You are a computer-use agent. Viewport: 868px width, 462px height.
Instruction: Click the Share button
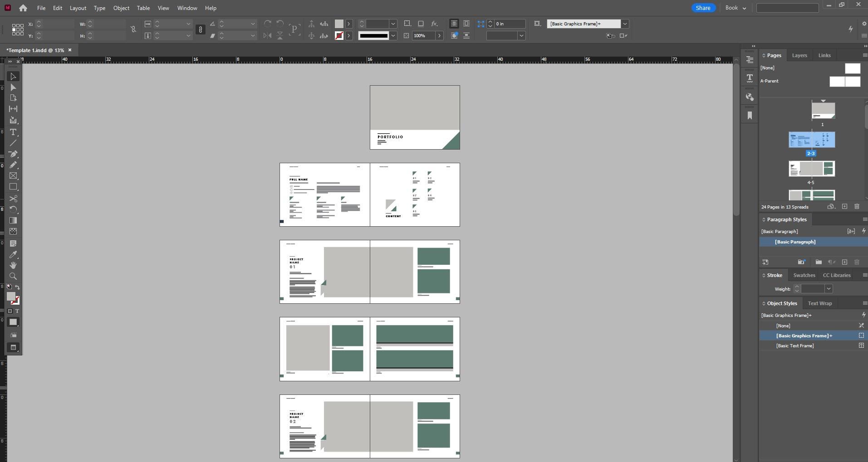703,8
